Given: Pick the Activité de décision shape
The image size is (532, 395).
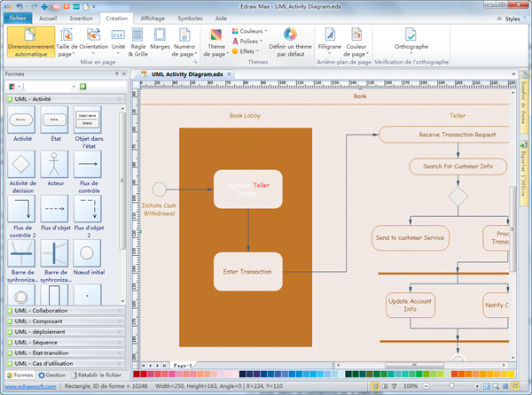Looking at the screenshot, I should tap(22, 165).
